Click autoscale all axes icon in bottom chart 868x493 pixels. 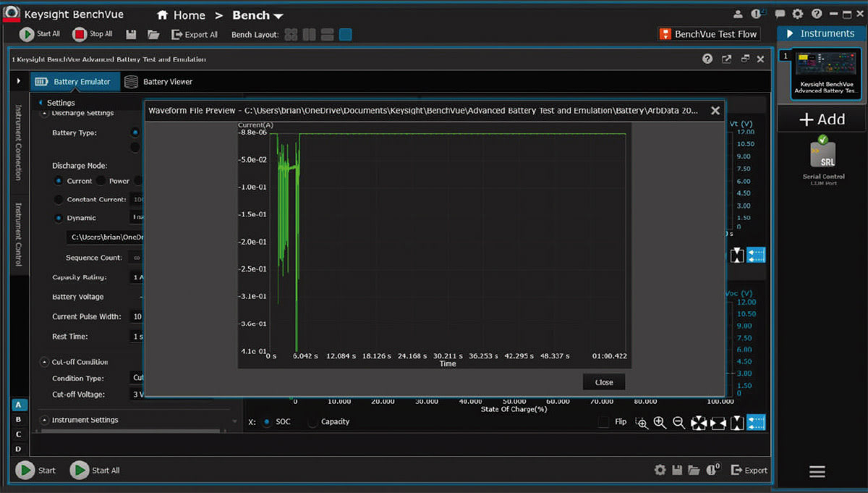pos(699,423)
